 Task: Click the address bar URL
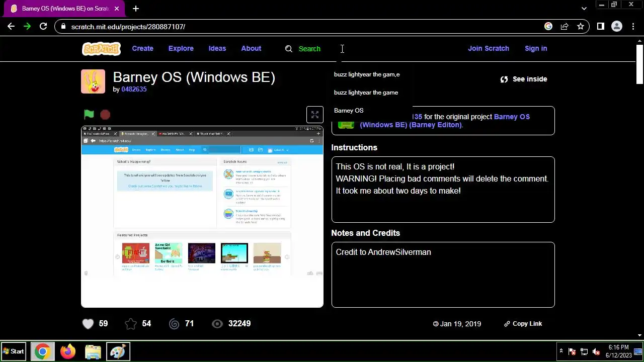pyautogui.click(x=128, y=27)
